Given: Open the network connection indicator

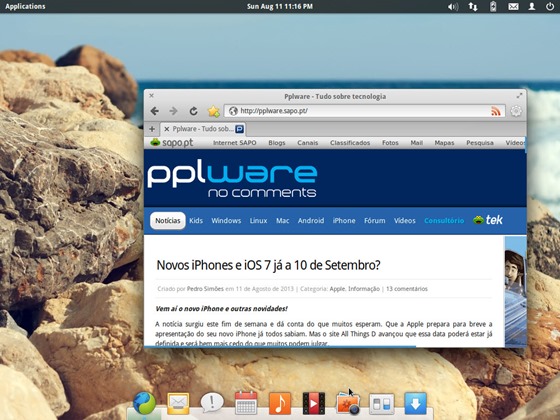Looking at the screenshot, I should [473, 6].
